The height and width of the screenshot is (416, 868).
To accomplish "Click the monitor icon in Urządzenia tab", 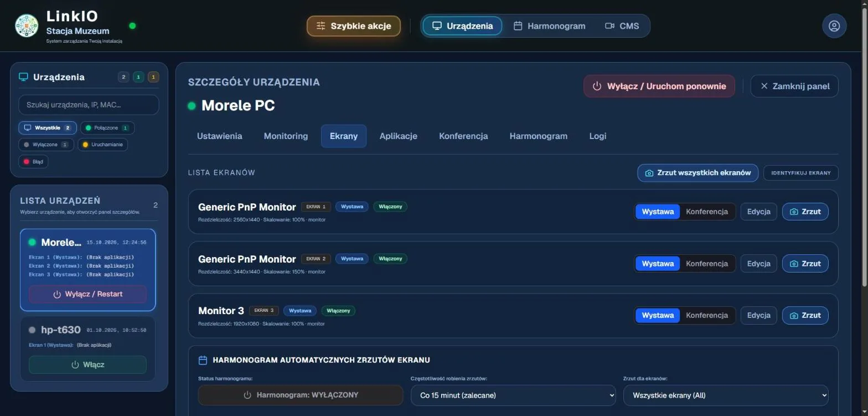I will pyautogui.click(x=437, y=26).
